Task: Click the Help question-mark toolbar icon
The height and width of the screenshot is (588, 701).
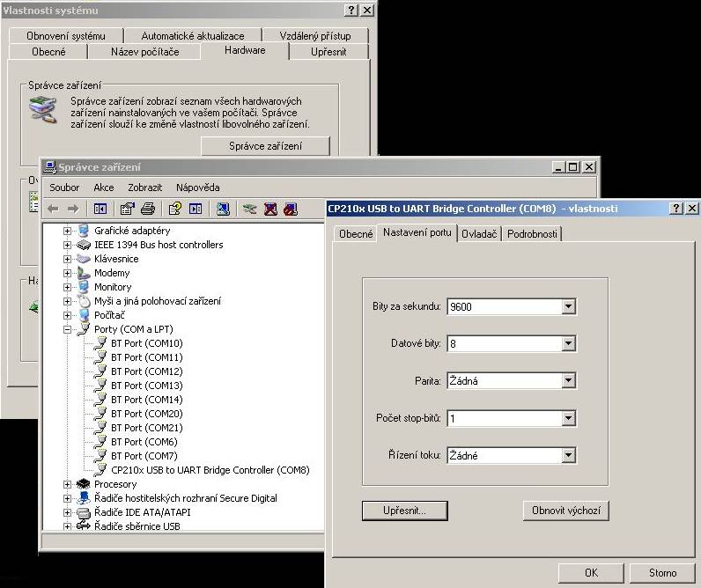Action: point(174,209)
